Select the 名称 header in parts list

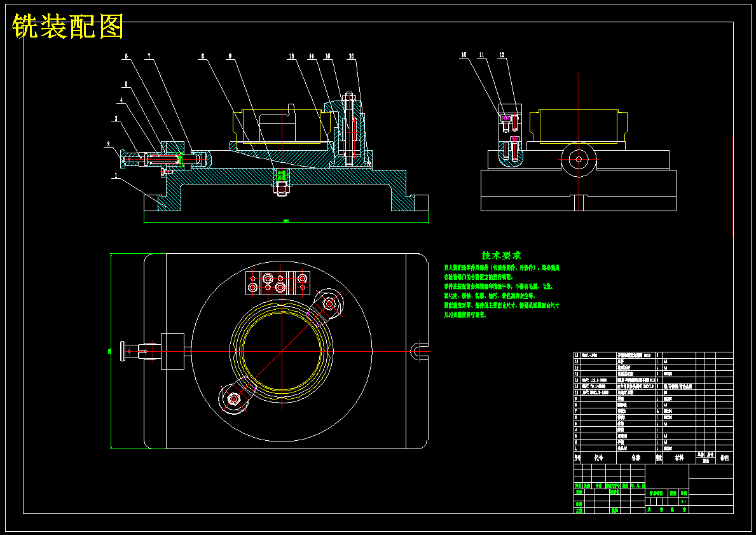636,458
